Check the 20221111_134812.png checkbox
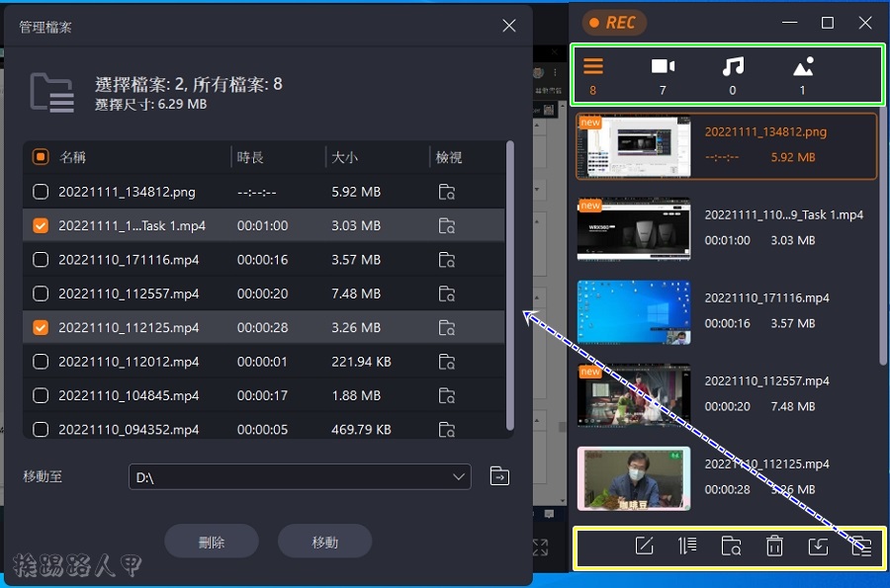Viewport: 890px width, 588px height. coord(41,193)
